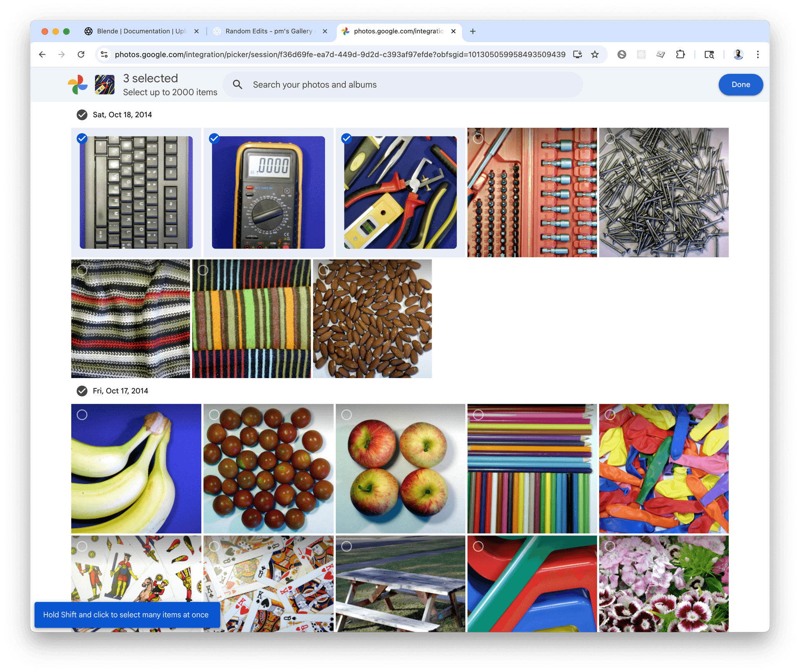Reload the page

tap(81, 54)
